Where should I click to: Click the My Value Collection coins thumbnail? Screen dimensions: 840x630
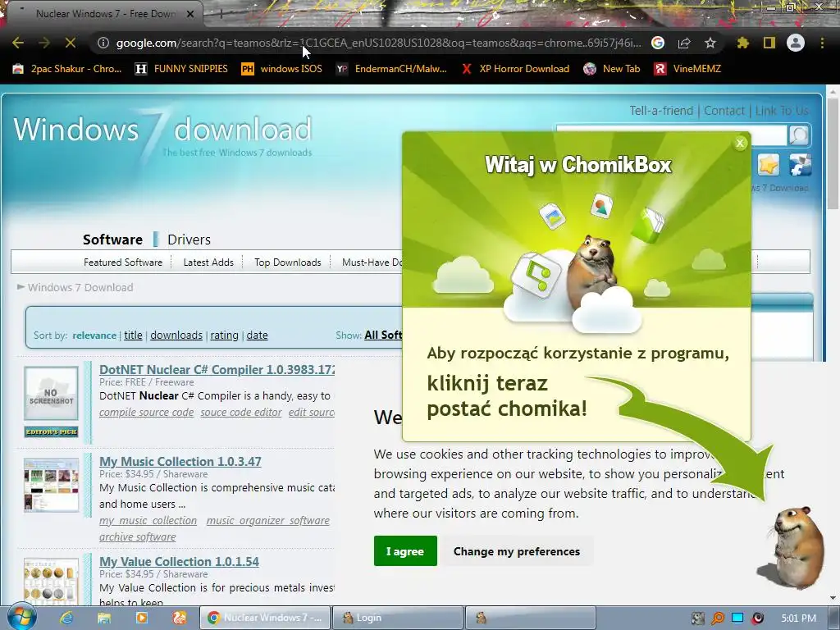[51, 582]
